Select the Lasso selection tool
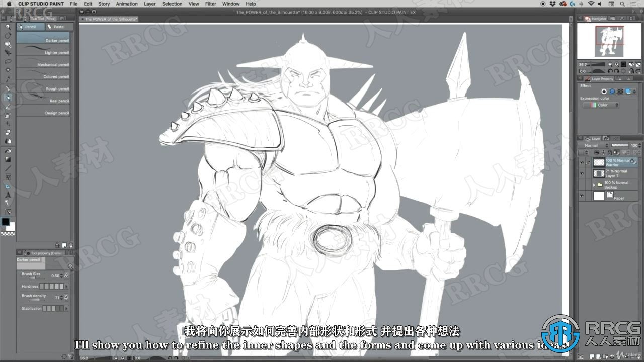The image size is (644, 362). click(x=8, y=62)
